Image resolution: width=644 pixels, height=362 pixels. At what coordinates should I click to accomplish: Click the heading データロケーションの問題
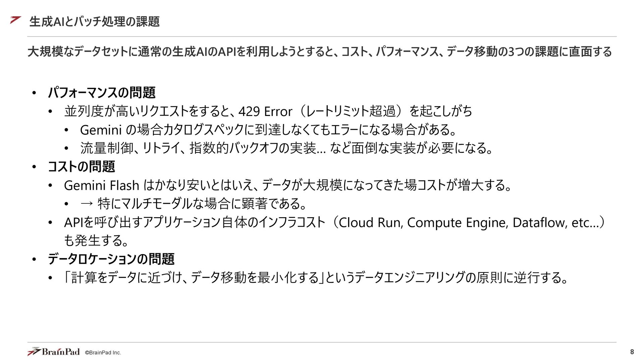[111, 259]
